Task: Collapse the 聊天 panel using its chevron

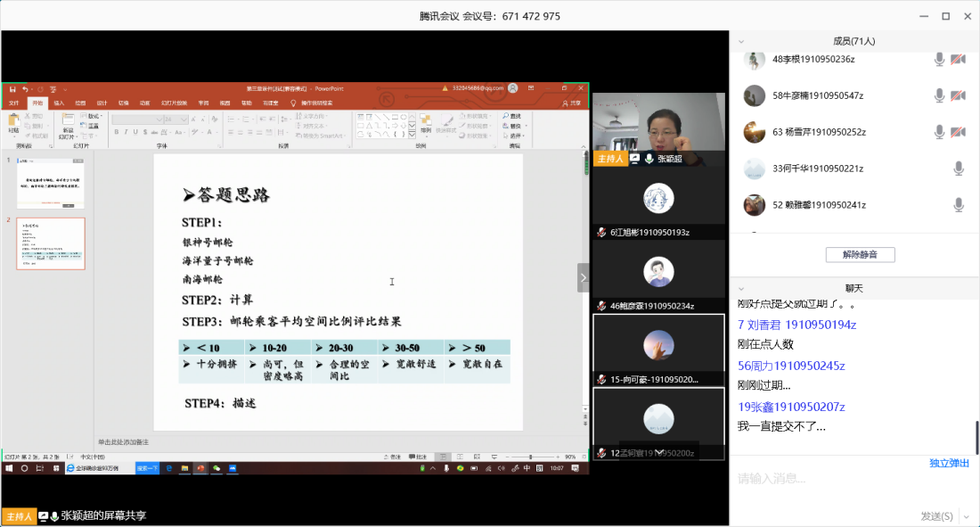Action: tap(741, 289)
